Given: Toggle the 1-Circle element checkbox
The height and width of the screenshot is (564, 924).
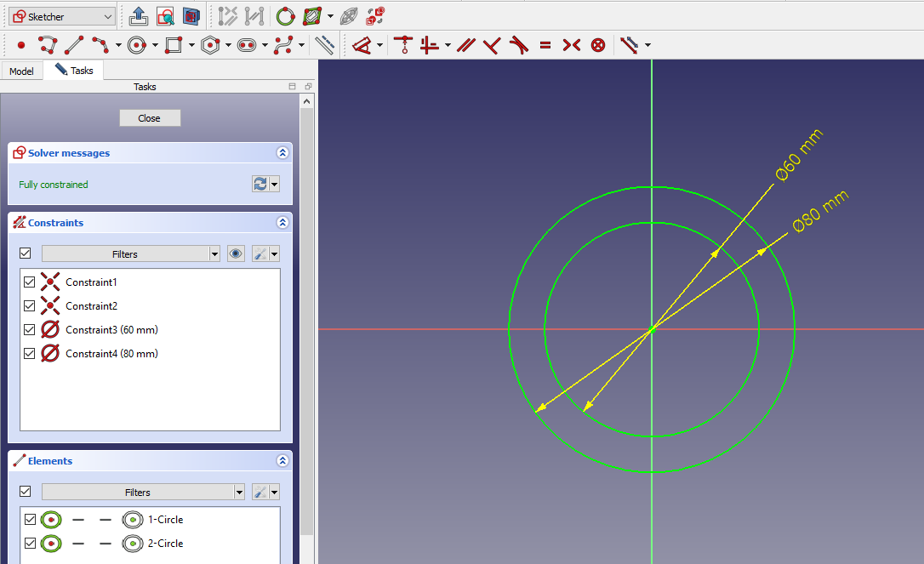Looking at the screenshot, I should pyautogui.click(x=30, y=520).
